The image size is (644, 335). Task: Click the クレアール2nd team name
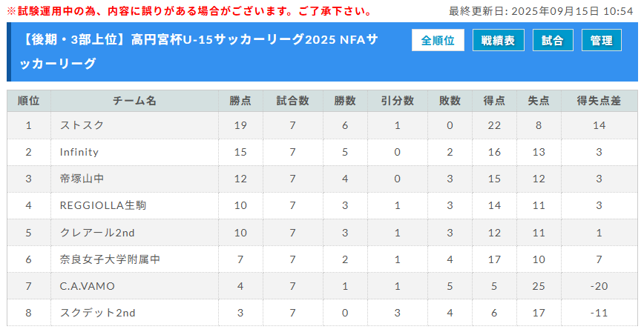point(97,233)
